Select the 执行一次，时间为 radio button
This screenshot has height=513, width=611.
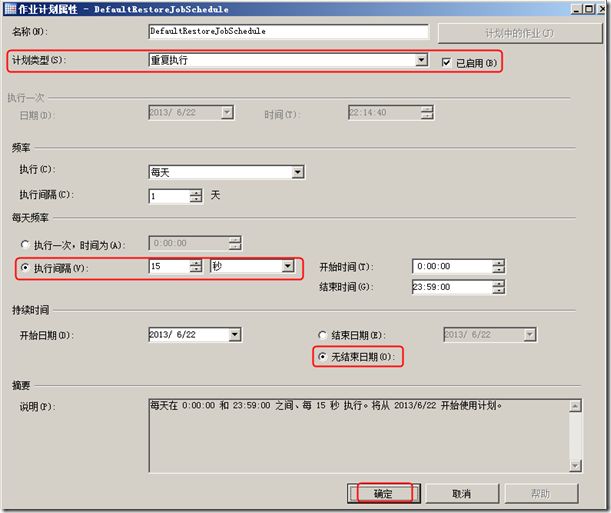point(25,245)
